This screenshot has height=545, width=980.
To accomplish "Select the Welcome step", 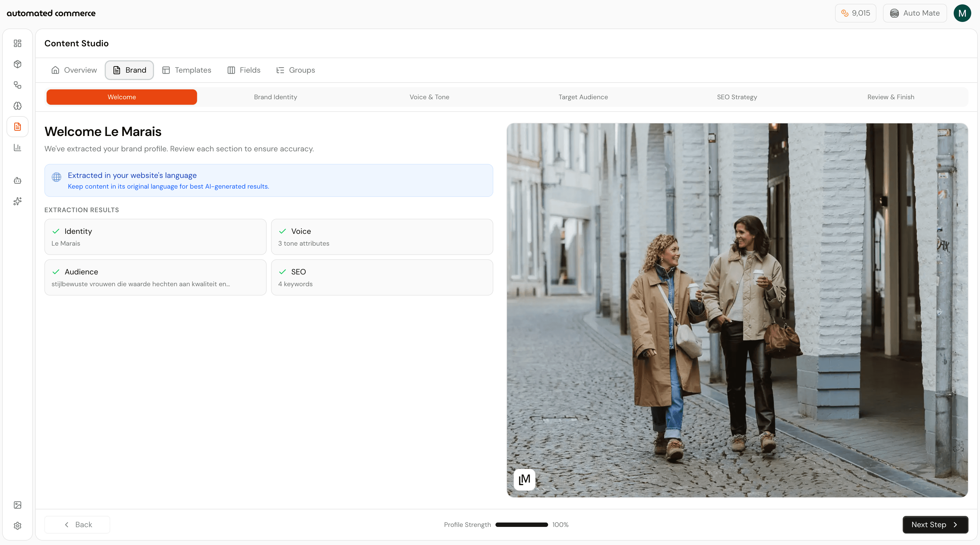I will click(x=122, y=97).
